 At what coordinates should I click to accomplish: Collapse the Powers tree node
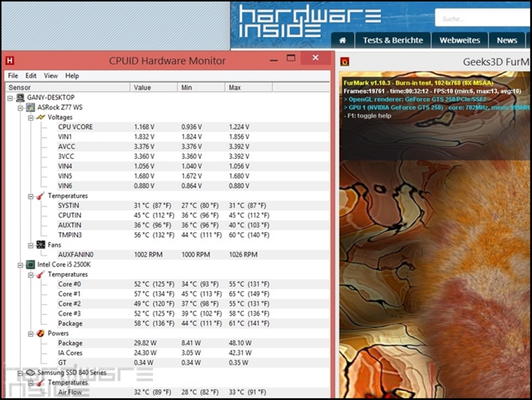pyautogui.click(x=31, y=333)
